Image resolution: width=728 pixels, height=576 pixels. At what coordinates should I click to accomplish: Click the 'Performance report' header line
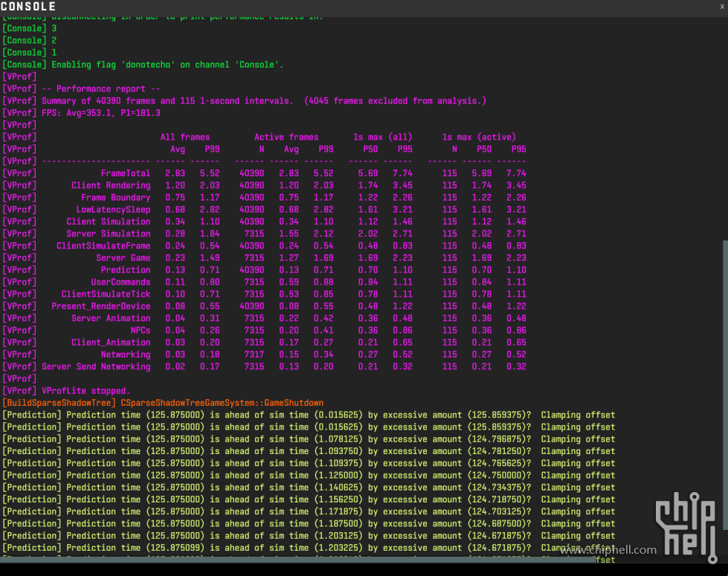pos(100,88)
